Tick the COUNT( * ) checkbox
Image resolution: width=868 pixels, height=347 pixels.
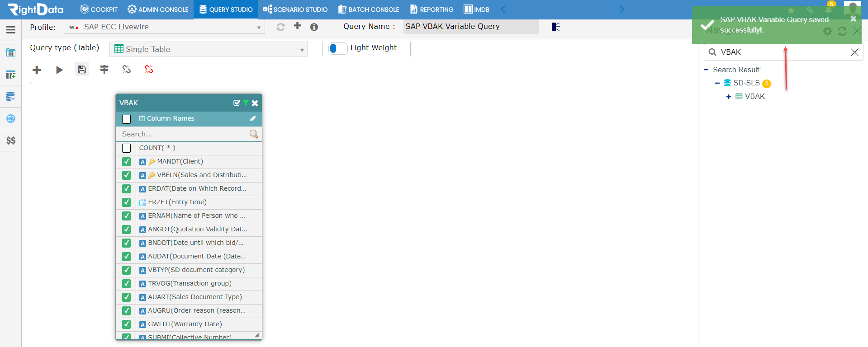point(127,148)
